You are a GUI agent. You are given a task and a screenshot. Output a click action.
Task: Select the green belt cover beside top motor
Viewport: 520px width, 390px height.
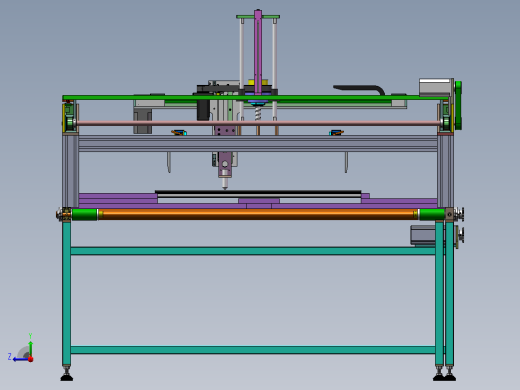[458, 105]
